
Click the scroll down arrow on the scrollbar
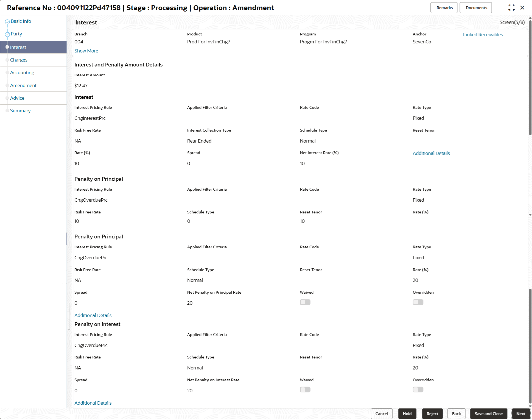click(x=530, y=215)
